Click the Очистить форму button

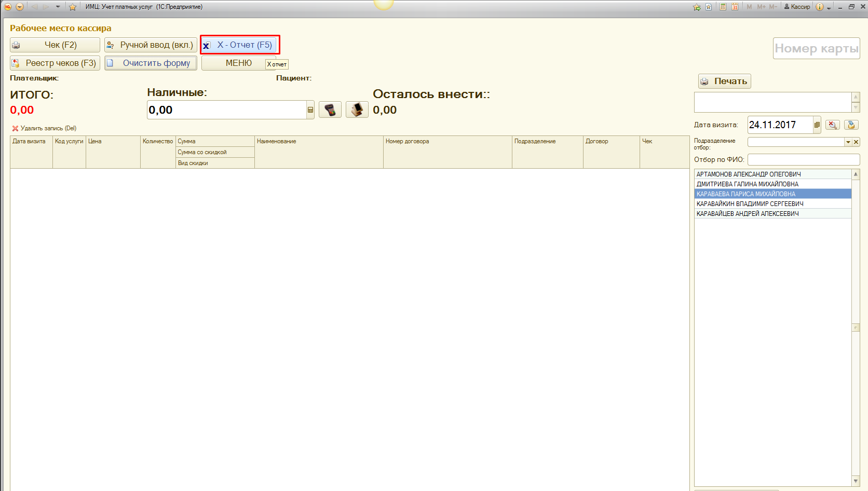point(151,63)
